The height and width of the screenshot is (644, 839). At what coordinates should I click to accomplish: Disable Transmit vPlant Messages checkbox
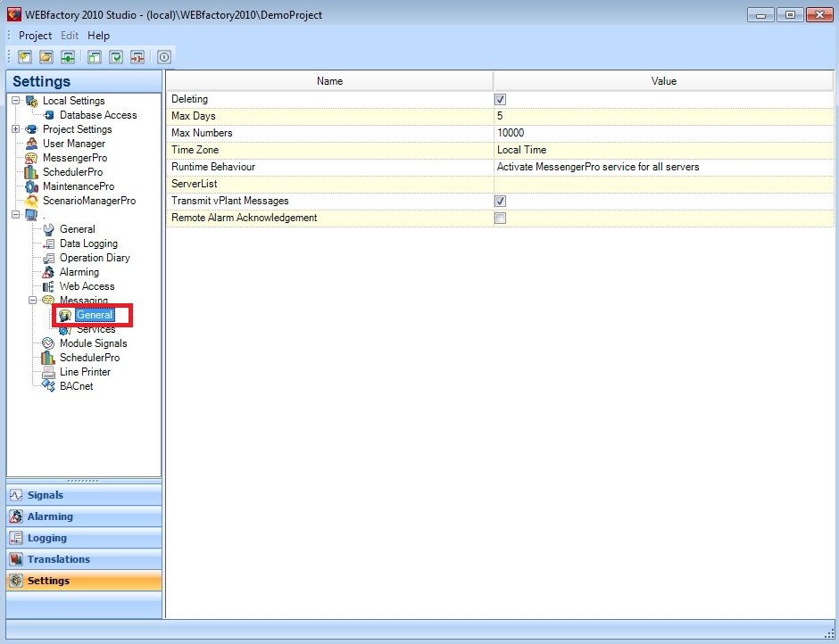[501, 202]
